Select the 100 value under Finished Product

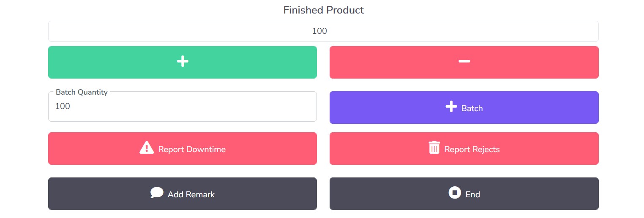[x=319, y=31]
